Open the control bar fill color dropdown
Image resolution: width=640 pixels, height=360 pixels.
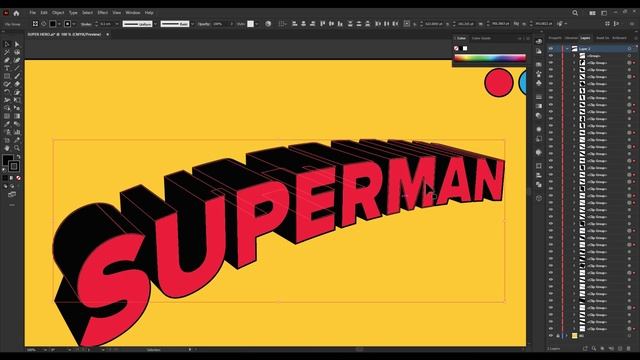pos(59,24)
